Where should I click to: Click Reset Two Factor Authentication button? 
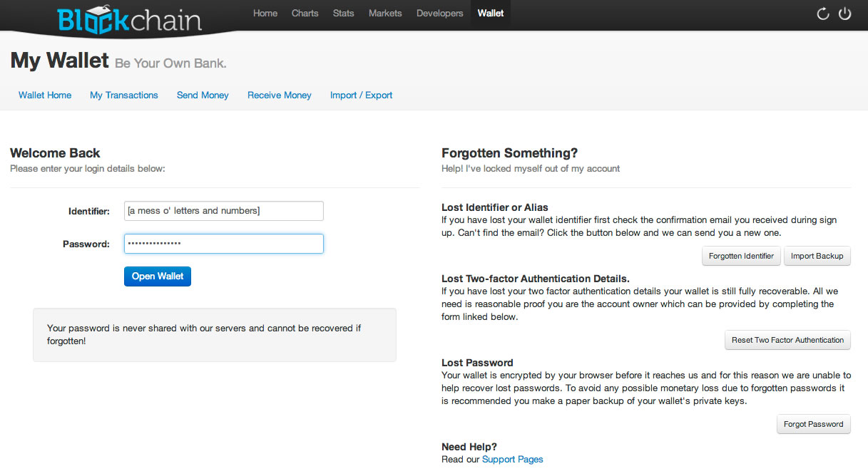(x=787, y=341)
